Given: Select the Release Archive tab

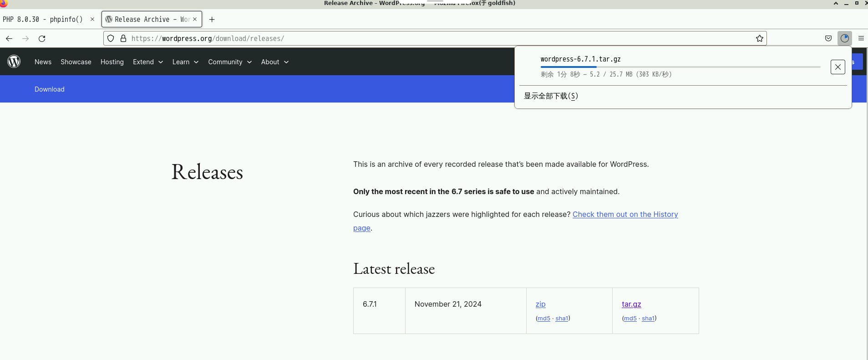Looking at the screenshot, I should [152, 19].
